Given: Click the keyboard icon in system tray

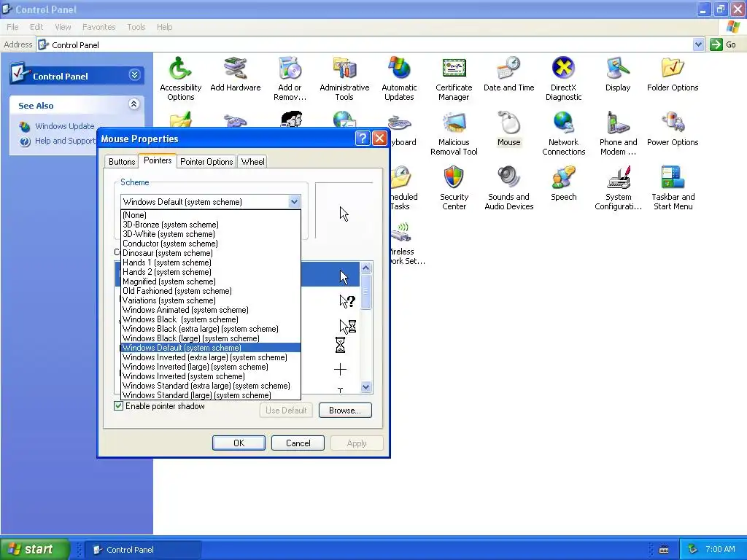Looking at the screenshot, I should pyautogui.click(x=663, y=550).
